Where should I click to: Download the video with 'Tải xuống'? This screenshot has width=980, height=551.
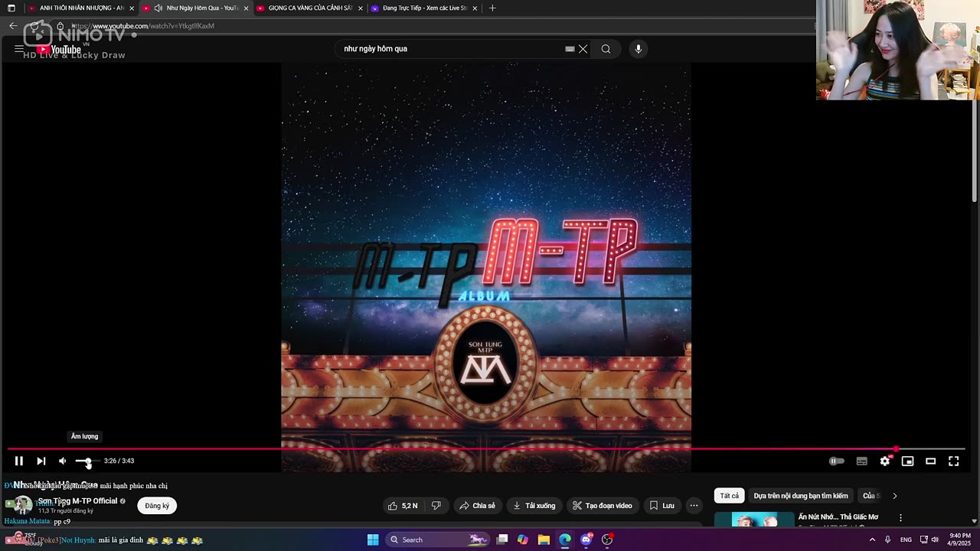534,506
